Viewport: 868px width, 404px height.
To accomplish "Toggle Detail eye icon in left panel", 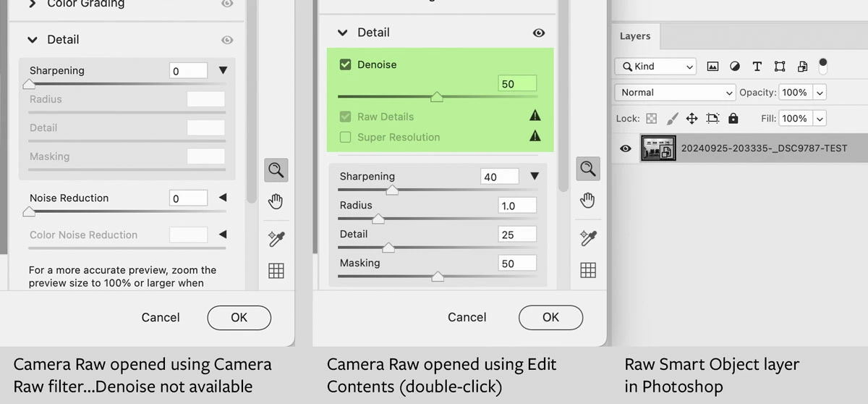I will 227,40.
